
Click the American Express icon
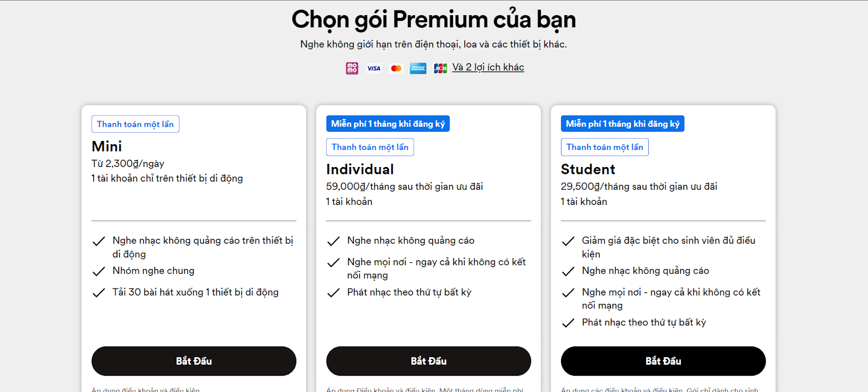[418, 68]
